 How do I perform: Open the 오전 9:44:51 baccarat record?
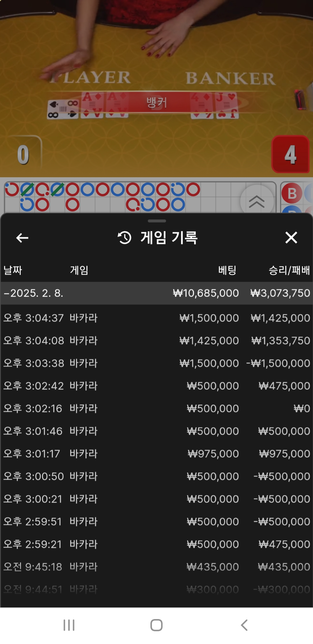pos(156,589)
